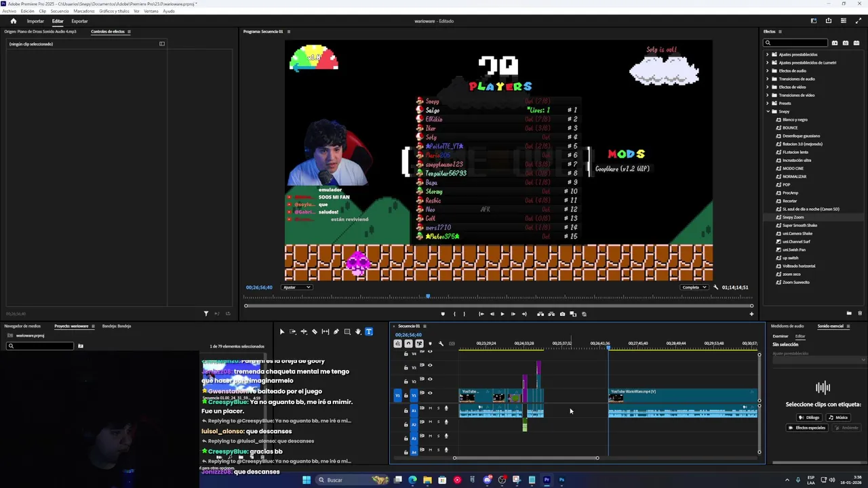
Task: Select the Type text tool
Action: (x=369, y=331)
